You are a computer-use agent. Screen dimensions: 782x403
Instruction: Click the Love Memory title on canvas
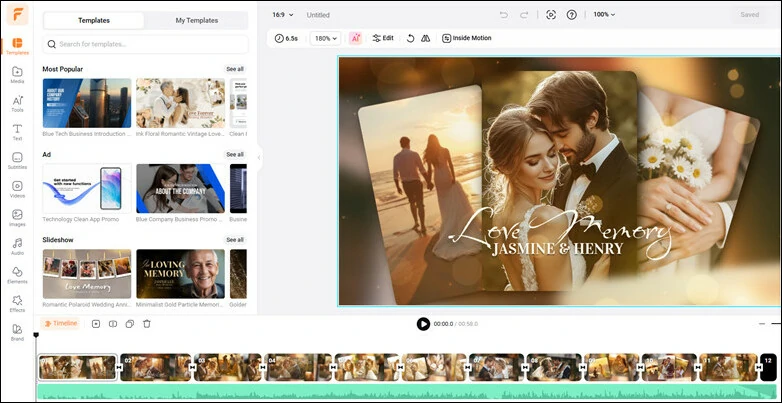[560, 231]
